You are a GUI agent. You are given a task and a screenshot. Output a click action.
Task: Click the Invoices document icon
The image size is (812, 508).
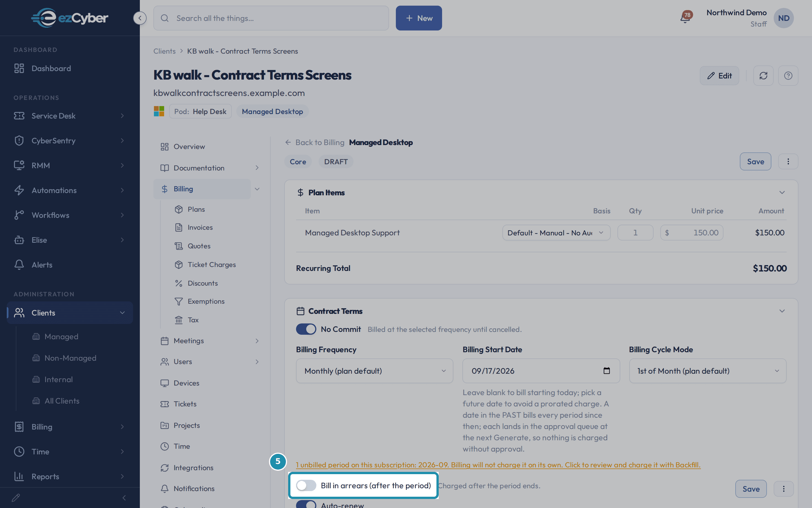tap(178, 227)
